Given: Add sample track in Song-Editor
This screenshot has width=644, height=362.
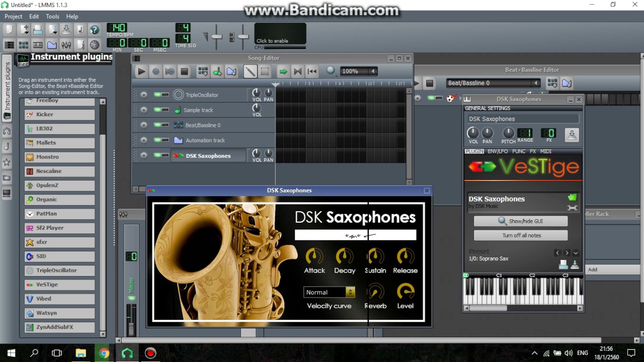Looking at the screenshot, I should click(217, 71).
